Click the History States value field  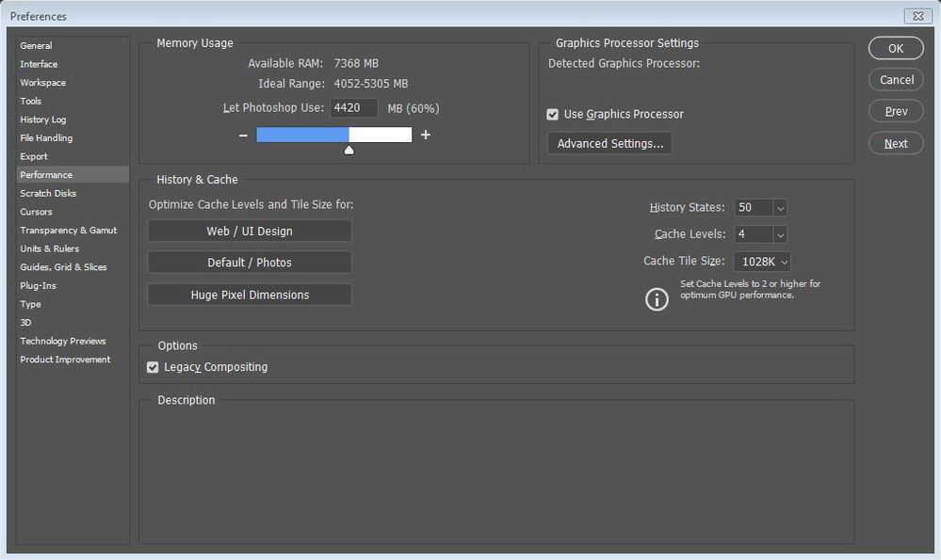(754, 207)
